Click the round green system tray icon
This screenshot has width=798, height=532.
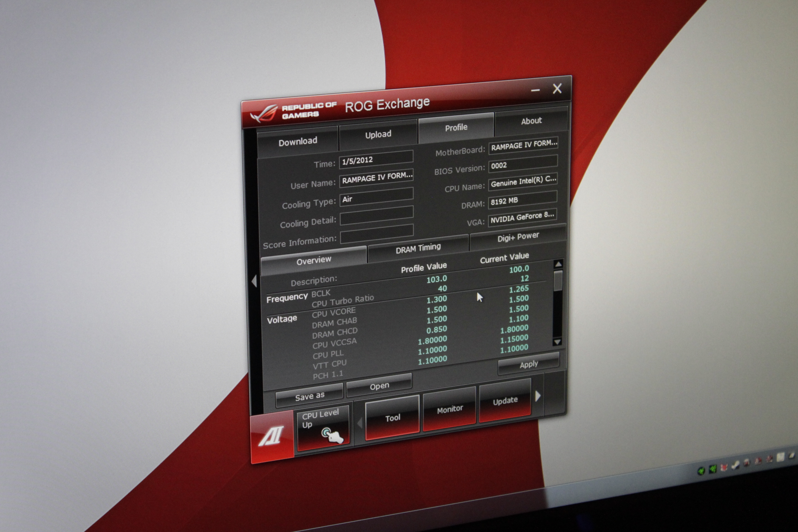click(x=701, y=470)
